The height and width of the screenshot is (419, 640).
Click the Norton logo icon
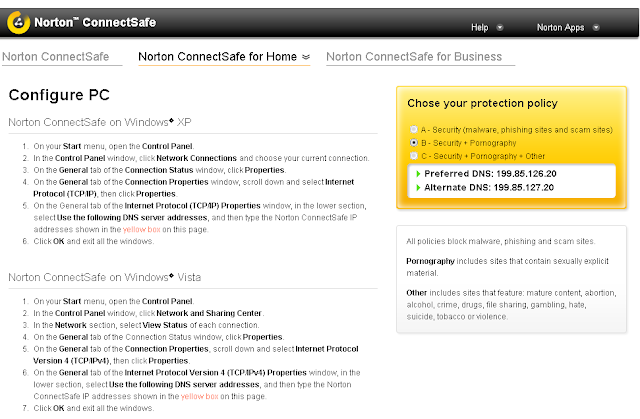(x=18, y=22)
